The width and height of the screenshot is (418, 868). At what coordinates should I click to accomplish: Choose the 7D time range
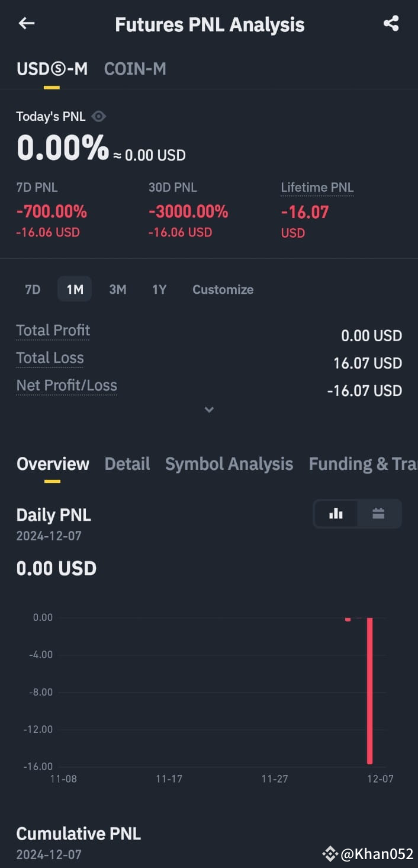point(33,290)
